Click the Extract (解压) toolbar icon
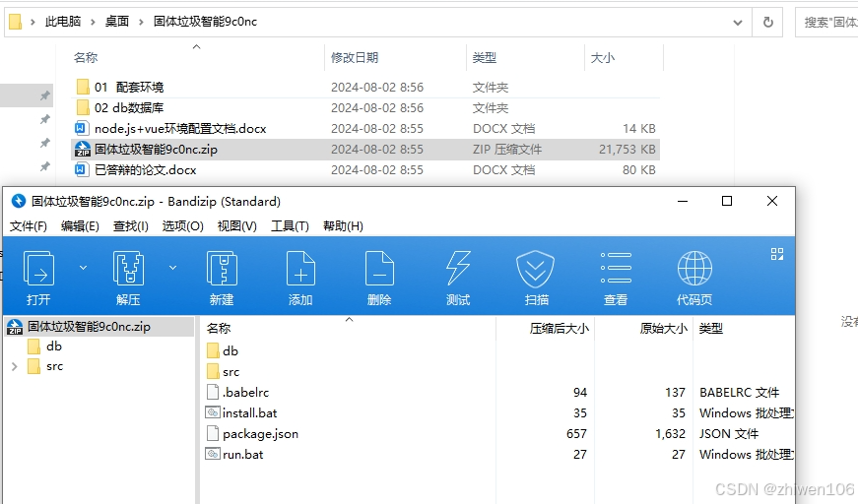This screenshot has height=504, width=858. pos(128,269)
